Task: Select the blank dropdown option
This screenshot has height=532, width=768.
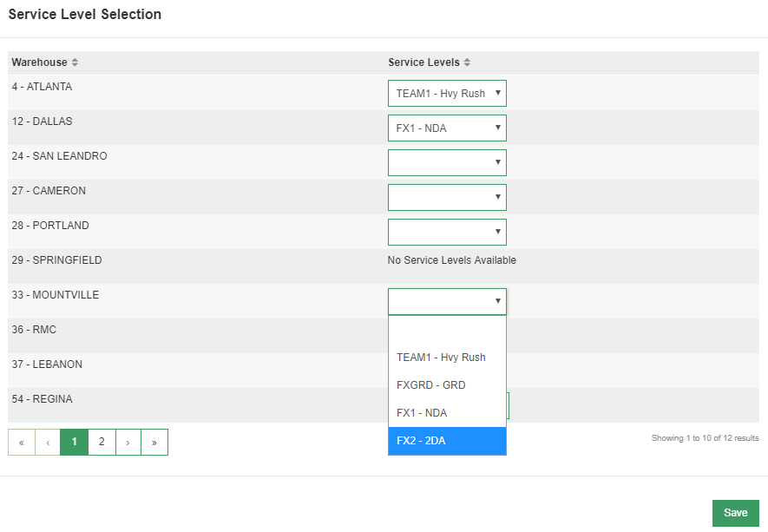Action: 447,330
